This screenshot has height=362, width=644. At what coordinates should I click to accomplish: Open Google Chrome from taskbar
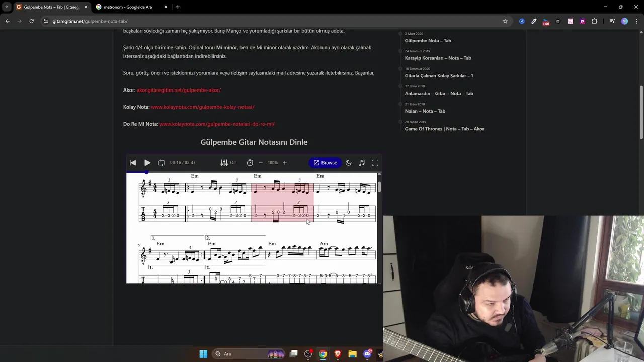click(x=323, y=354)
